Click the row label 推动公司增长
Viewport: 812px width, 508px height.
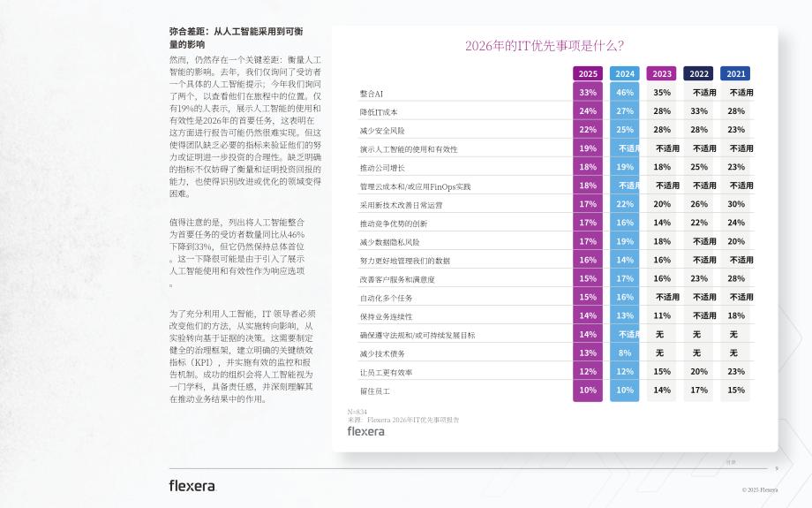tap(382, 168)
